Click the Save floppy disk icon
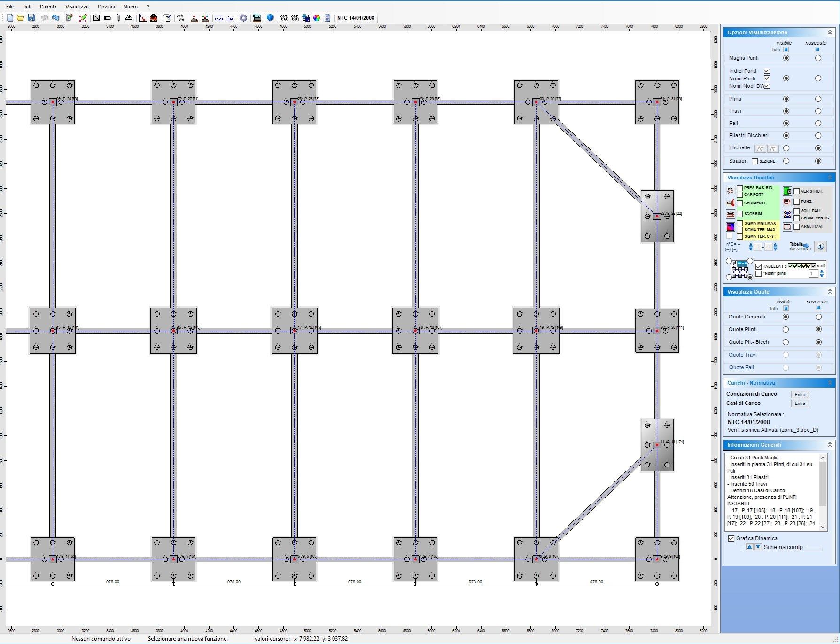This screenshot has height=644, width=840. click(31, 18)
